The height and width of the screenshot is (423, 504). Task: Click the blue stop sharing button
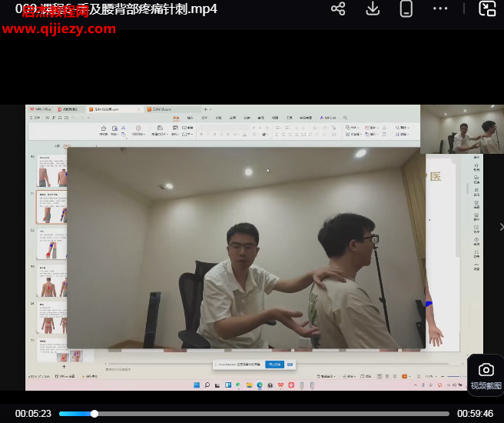[274, 365]
